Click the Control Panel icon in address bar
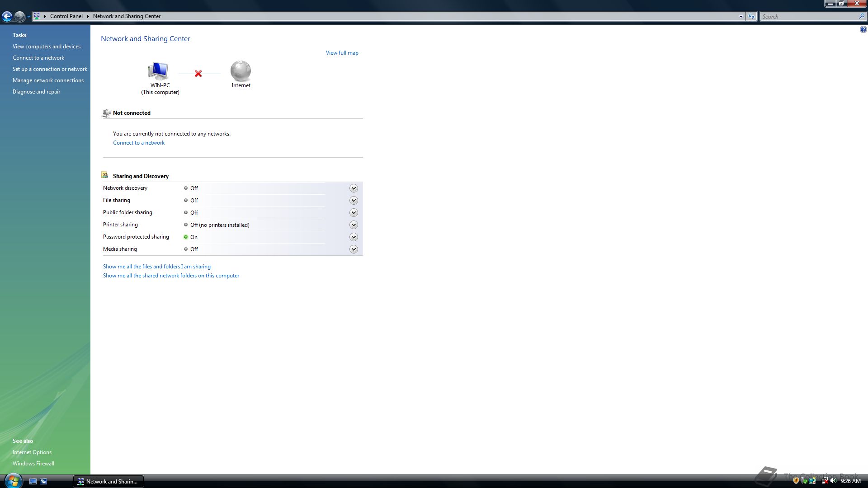The height and width of the screenshot is (488, 868). [37, 16]
